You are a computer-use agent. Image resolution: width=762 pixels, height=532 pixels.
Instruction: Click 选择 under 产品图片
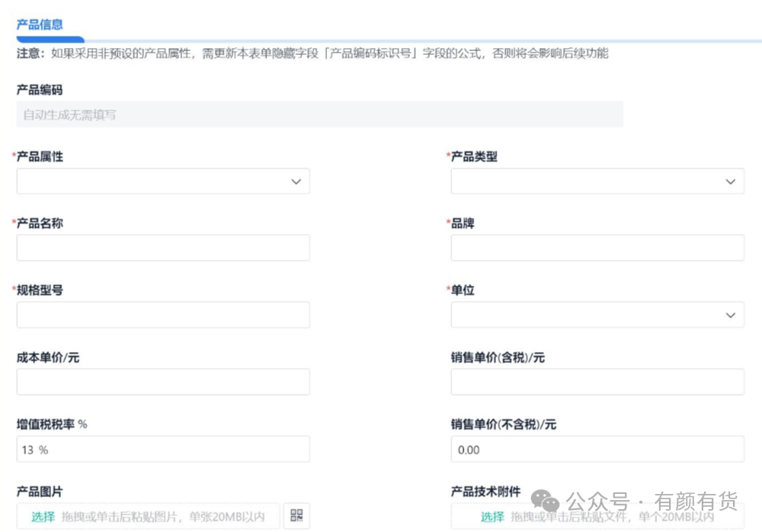click(x=43, y=517)
